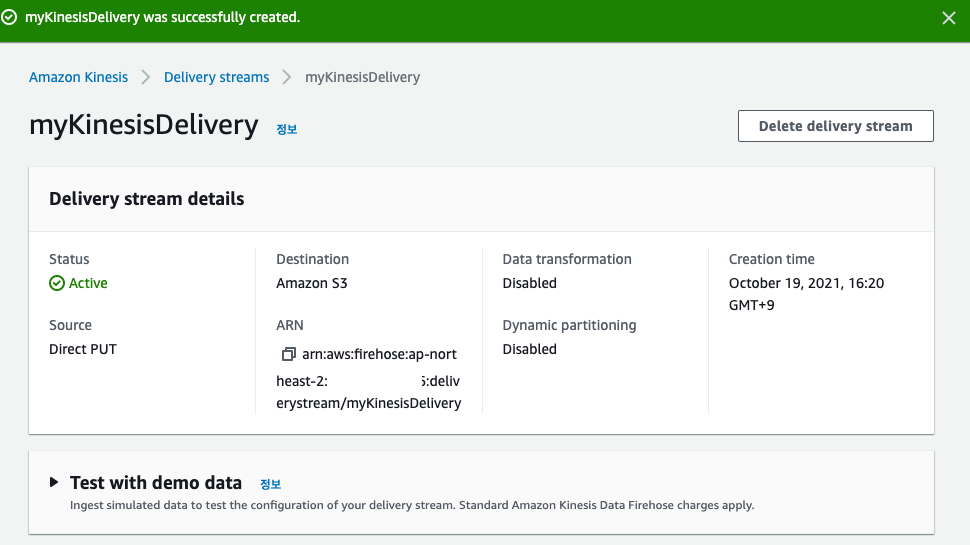Select the ARN text arn:aws:firehose:ap-nort

tap(379, 354)
